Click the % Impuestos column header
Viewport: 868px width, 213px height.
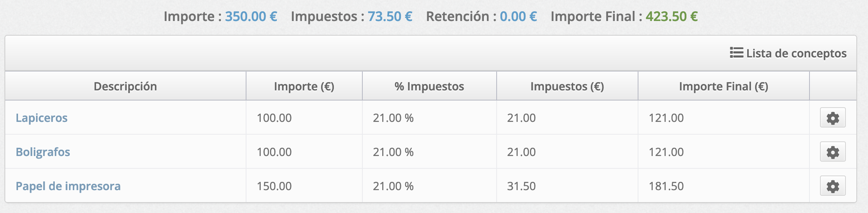[x=429, y=86]
